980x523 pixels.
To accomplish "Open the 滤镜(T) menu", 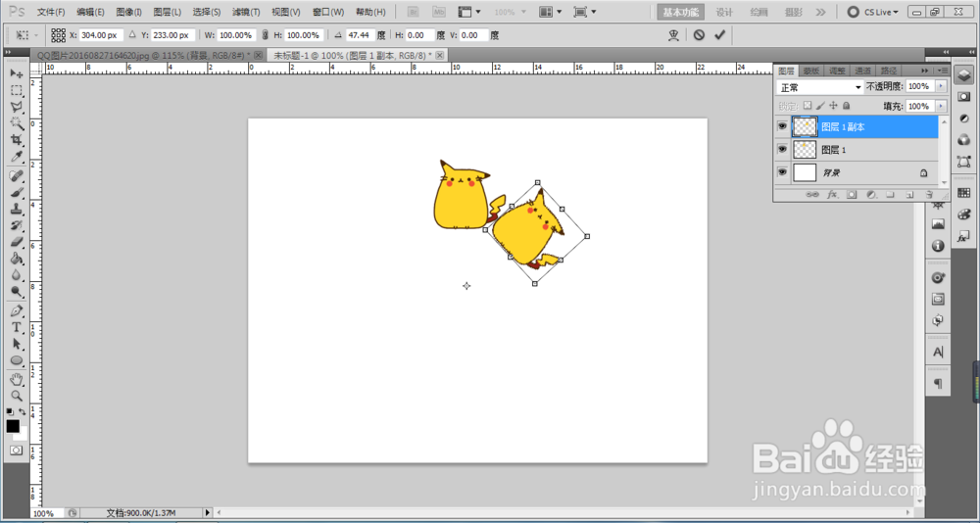I will [x=246, y=12].
